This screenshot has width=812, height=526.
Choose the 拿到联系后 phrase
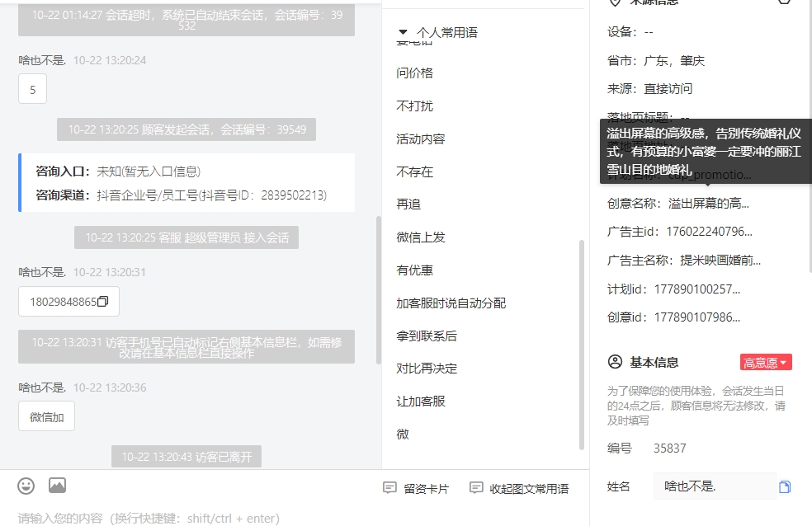pyautogui.click(x=426, y=336)
